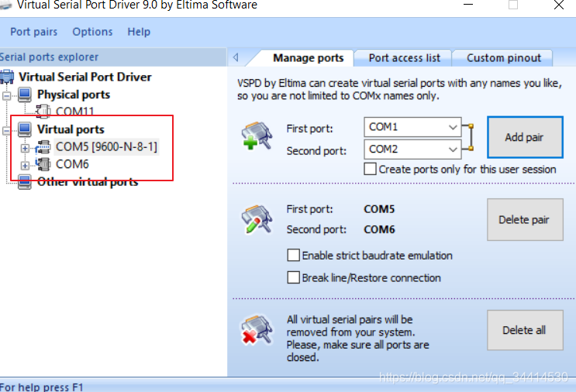The image size is (576, 392).
Task: Click the tab scroll left arrow
Action: pyautogui.click(x=236, y=57)
